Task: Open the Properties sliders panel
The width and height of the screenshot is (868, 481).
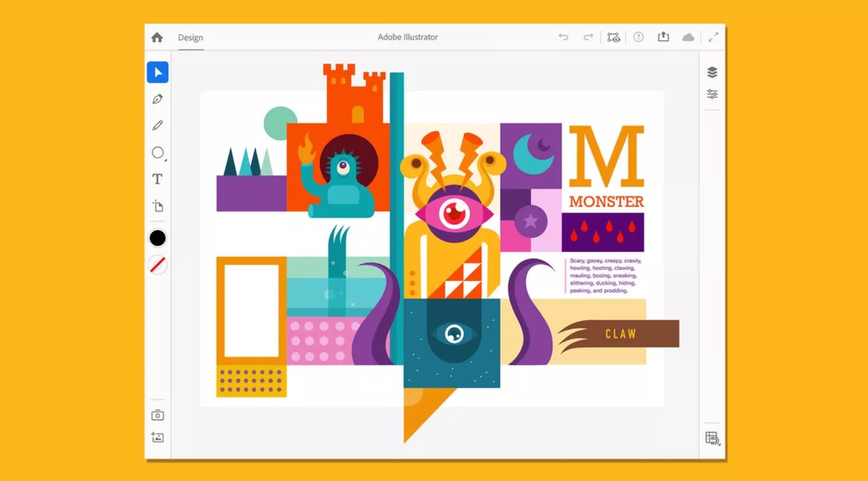Action: click(712, 94)
